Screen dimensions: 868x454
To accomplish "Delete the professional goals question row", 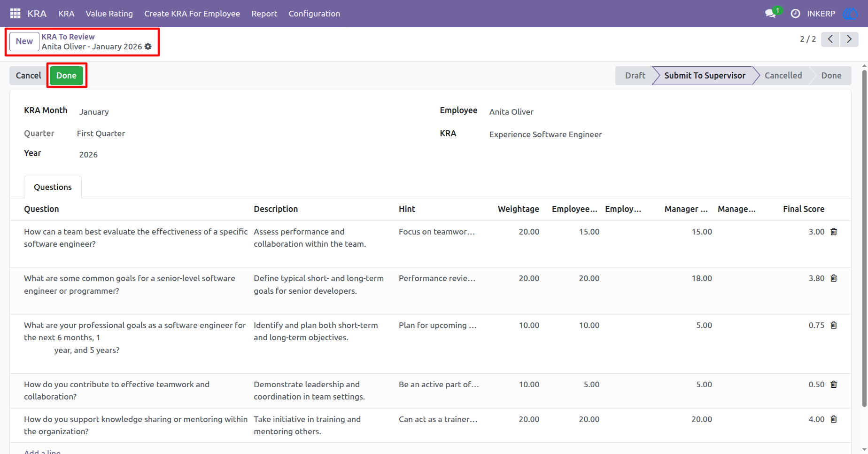I will 834,325.
